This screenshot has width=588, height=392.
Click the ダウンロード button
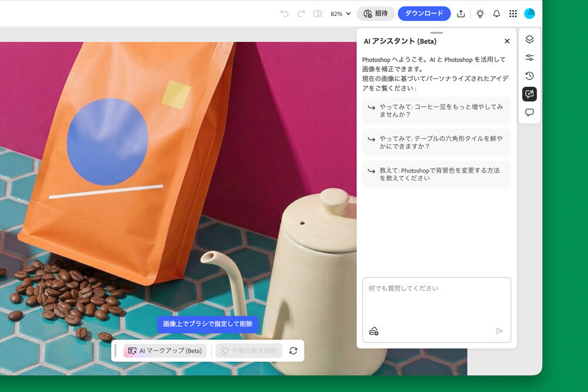tap(424, 13)
